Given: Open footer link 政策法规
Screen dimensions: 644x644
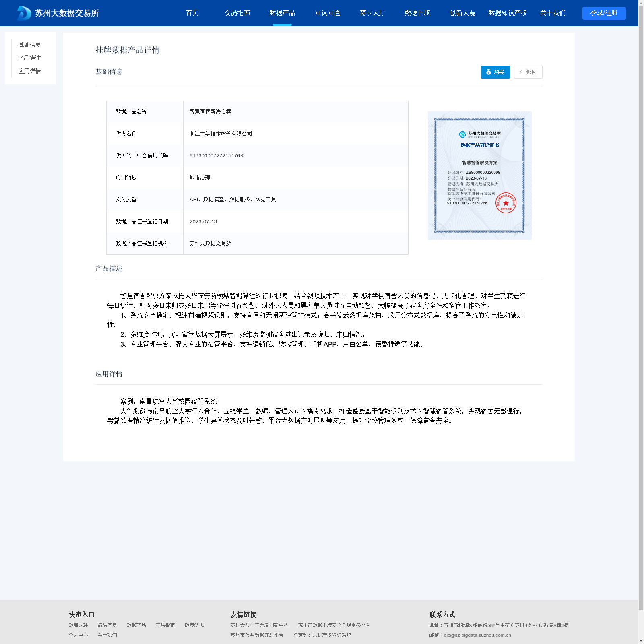Looking at the screenshot, I should pos(194,625).
